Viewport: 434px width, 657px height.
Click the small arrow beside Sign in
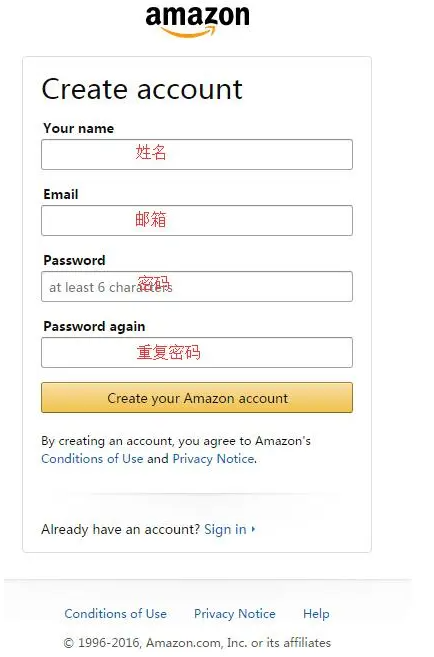[253, 529]
